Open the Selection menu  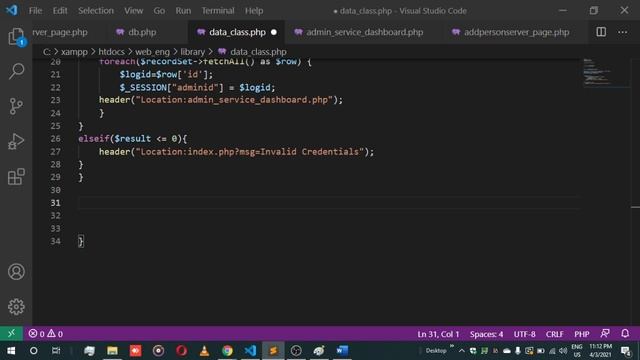96,11
